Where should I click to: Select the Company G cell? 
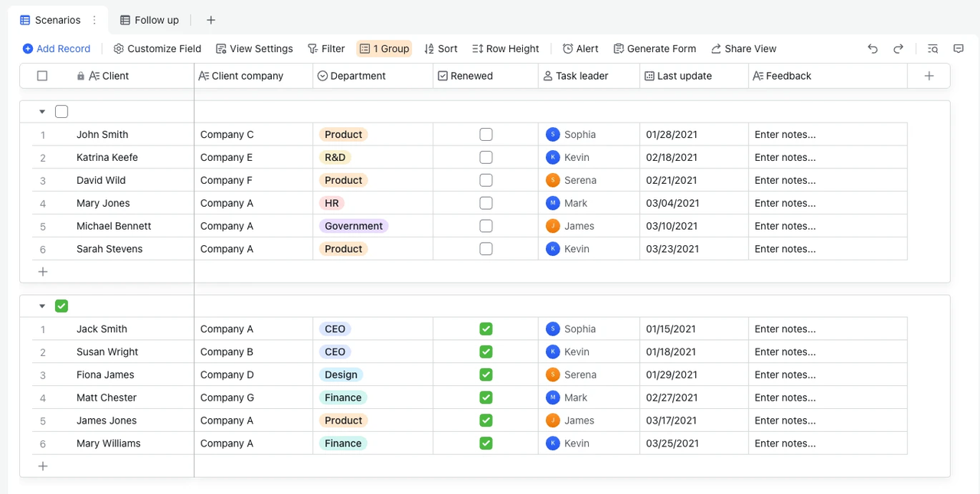[253, 397]
